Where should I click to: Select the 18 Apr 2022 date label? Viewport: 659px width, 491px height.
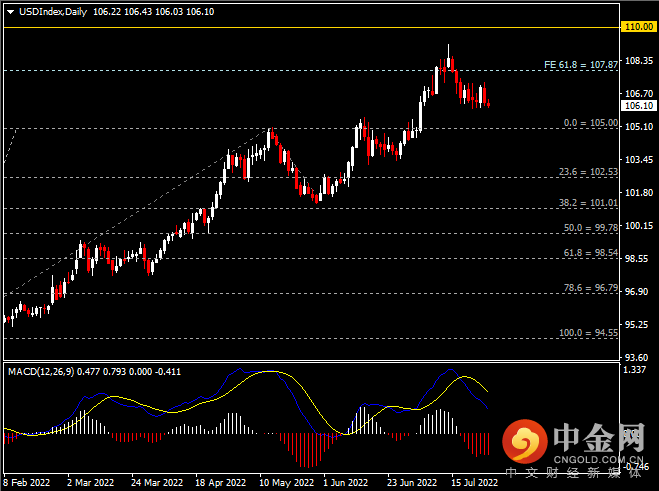click(220, 482)
